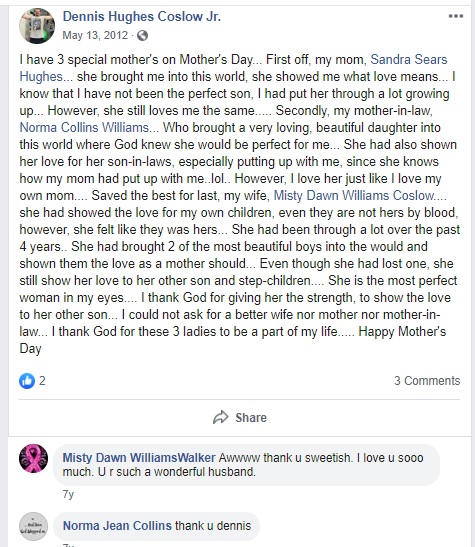
Task: Open Misty Dawn WilliamsWalker commenter profile
Action: [x=139, y=458]
